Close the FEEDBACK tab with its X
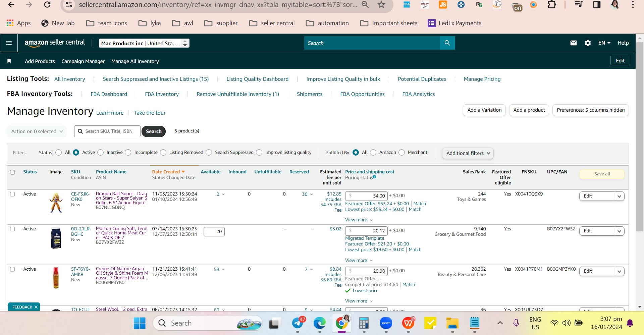Screen dimensions: 644x335 [36, 307]
